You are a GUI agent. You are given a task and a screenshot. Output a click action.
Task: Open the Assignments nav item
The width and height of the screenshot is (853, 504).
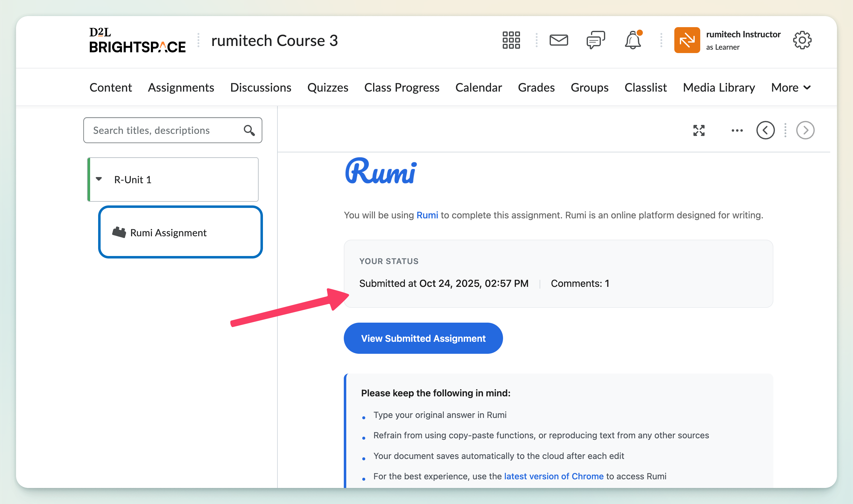coord(181,88)
